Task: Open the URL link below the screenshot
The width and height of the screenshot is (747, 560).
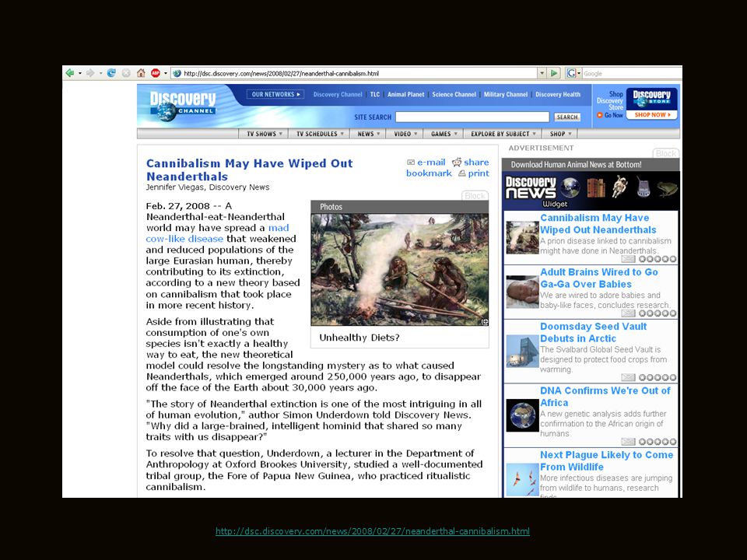Action: (x=373, y=531)
